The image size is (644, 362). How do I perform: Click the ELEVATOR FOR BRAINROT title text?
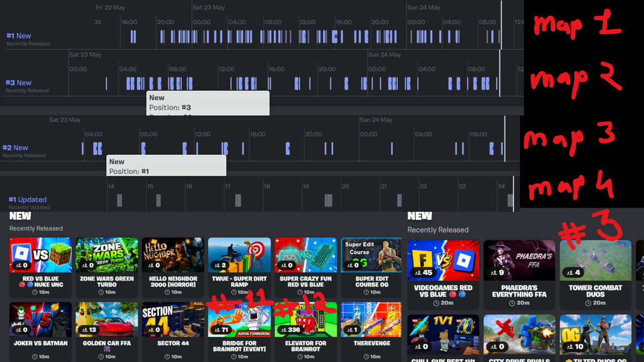305,346
